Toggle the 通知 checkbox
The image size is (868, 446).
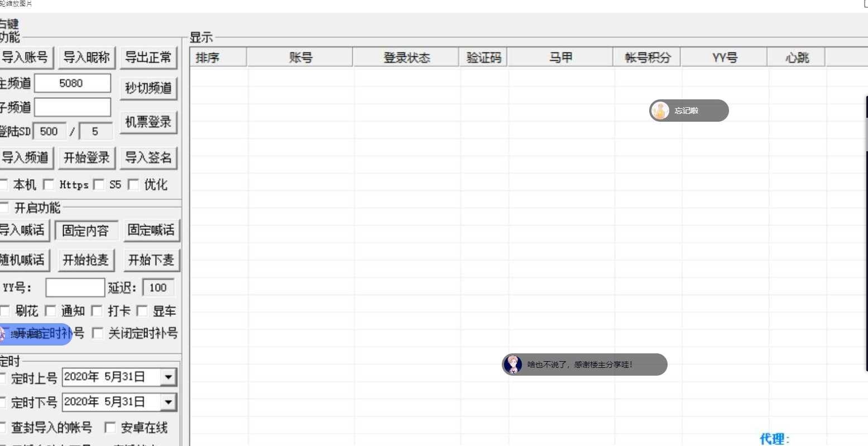(x=50, y=311)
